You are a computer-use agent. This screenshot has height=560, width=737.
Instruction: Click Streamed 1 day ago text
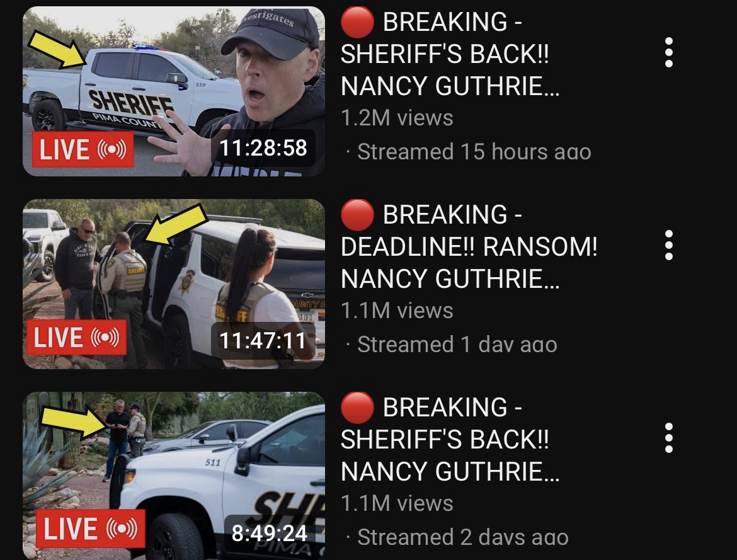pyautogui.click(x=457, y=345)
